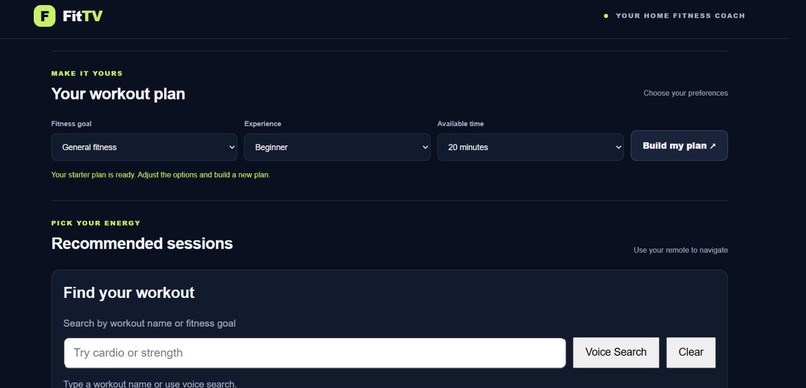This screenshot has width=806, height=388.
Task: Click the Build my plan button
Action: tap(679, 145)
